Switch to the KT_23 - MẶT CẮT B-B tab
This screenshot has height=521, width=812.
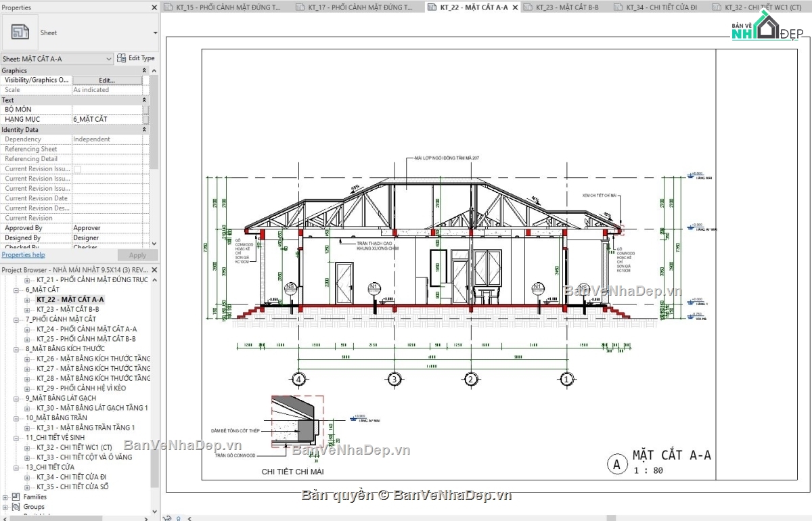tap(568, 7)
